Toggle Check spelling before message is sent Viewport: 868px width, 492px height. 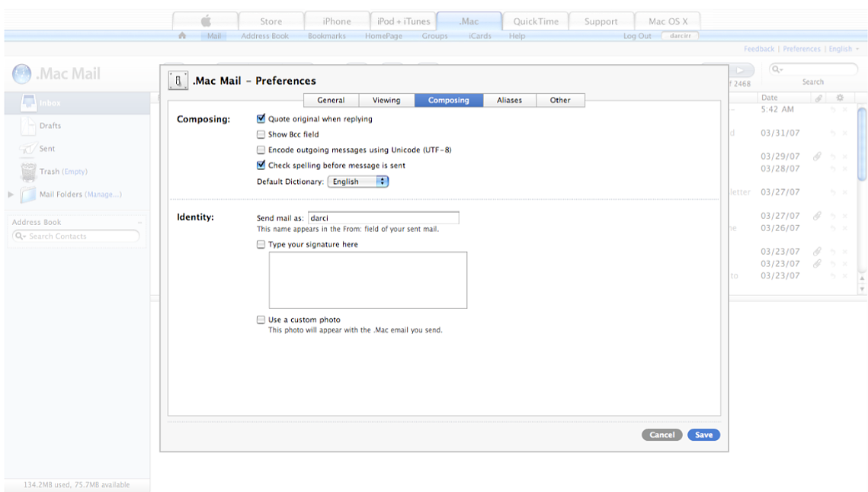point(261,165)
